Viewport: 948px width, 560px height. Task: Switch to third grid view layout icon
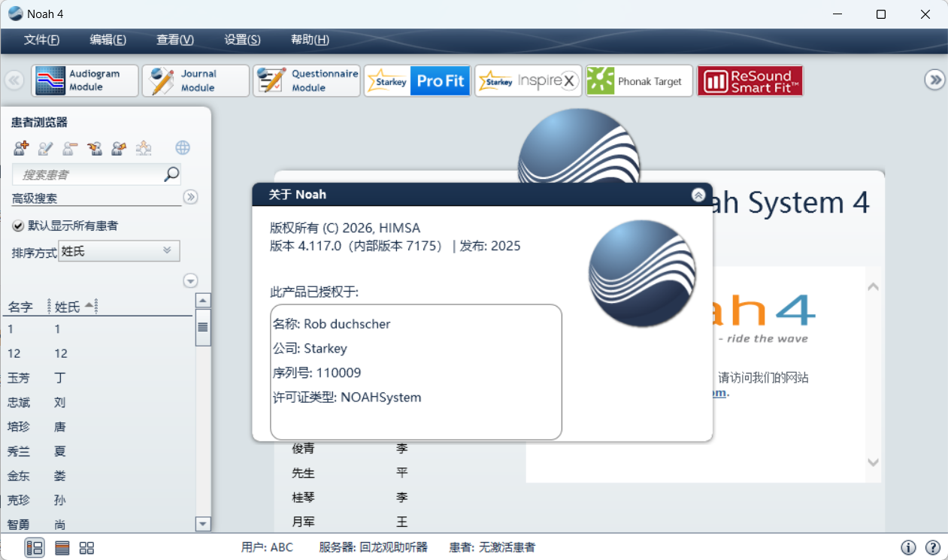[86, 548]
